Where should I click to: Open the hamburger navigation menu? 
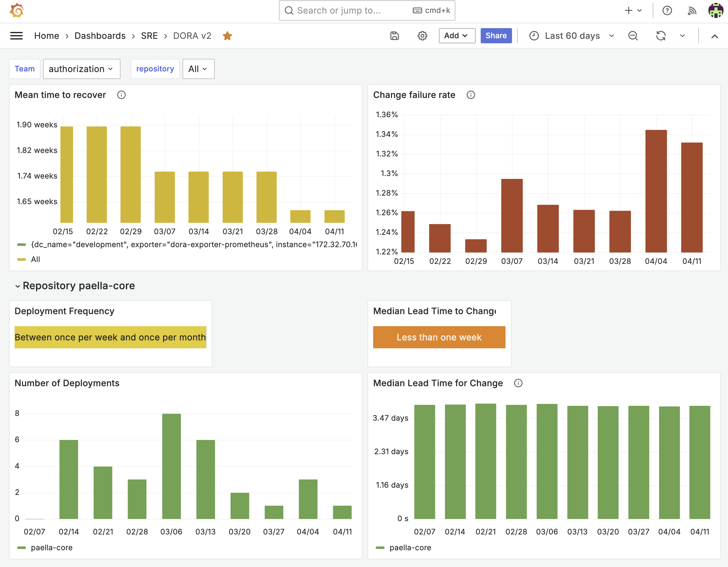click(16, 36)
